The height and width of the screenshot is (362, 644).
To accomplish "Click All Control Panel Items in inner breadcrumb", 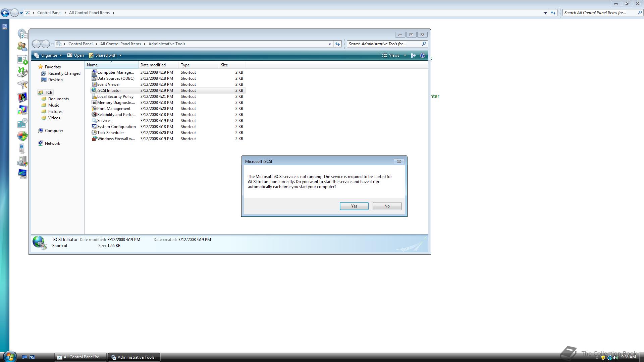I will click(x=120, y=44).
